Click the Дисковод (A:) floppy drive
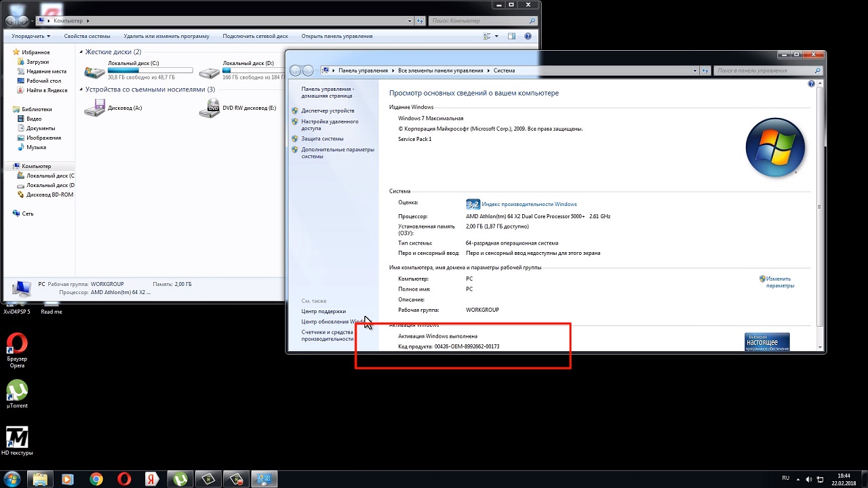This screenshot has width=868, height=488. coord(95,108)
